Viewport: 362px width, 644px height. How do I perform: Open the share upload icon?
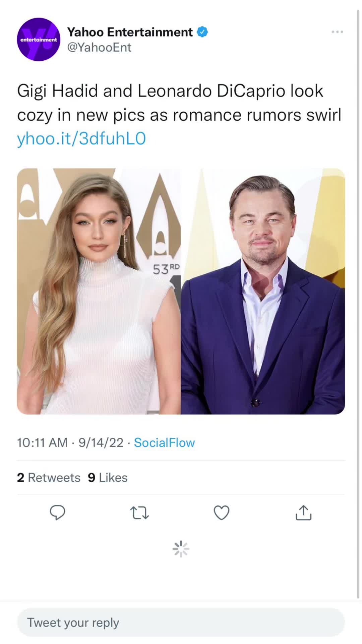pos(304,513)
